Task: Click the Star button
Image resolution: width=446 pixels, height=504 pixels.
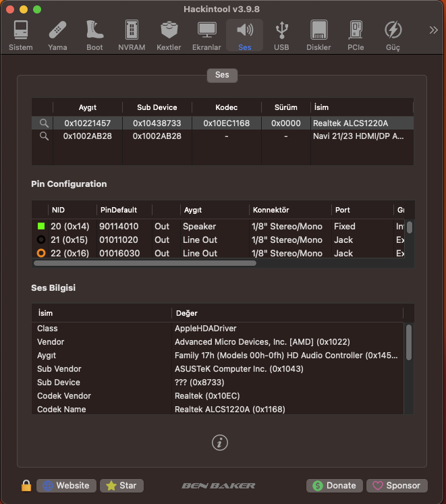Action: click(x=121, y=485)
